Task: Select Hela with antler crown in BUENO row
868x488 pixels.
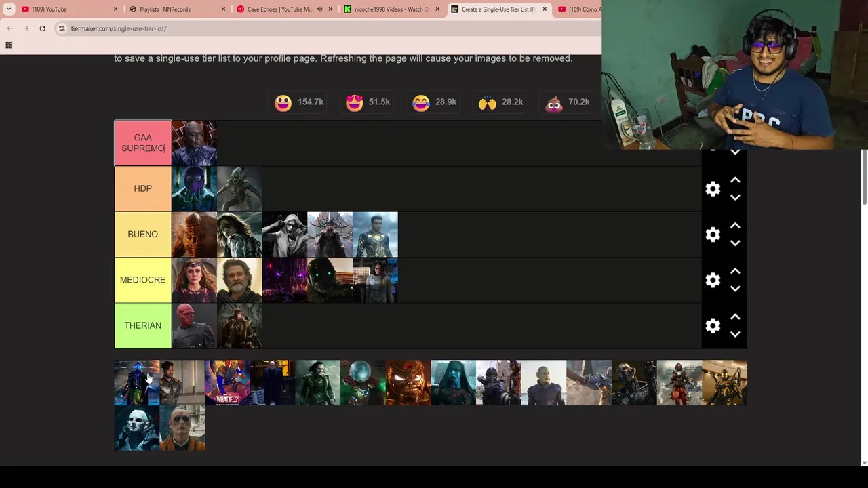Action: (330, 235)
